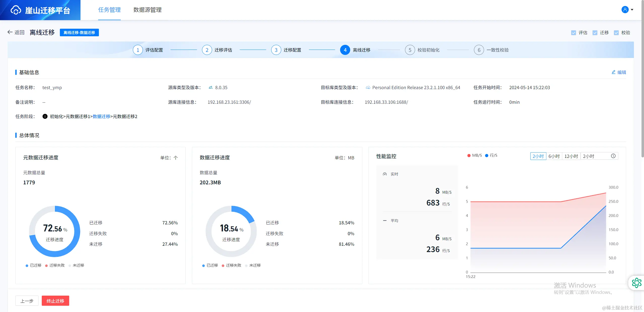Toggle the 迁移 checkbox
Image resolution: width=644 pixels, height=312 pixels.
(595, 33)
